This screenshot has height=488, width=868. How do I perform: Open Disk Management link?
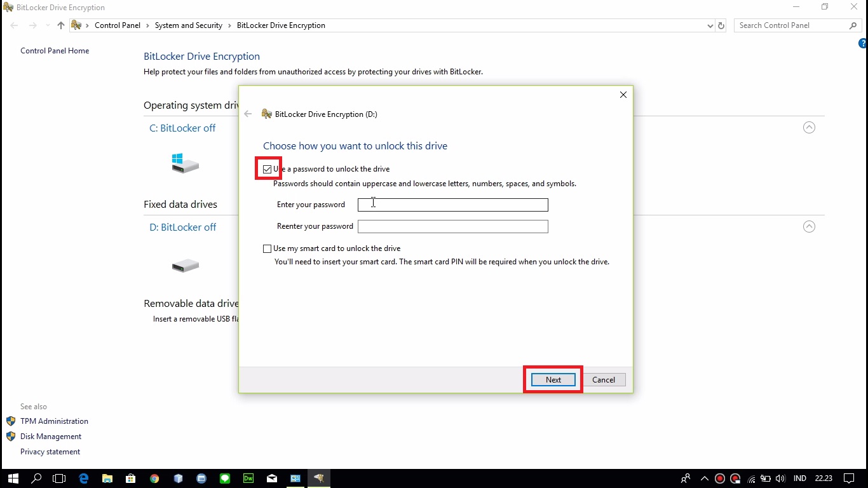tap(51, 437)
